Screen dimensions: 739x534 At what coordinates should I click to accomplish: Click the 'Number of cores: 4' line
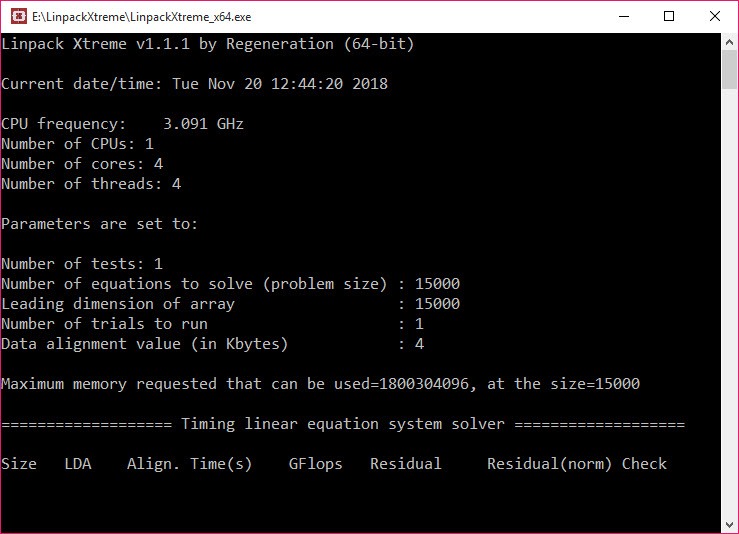[x=82, y=164]
